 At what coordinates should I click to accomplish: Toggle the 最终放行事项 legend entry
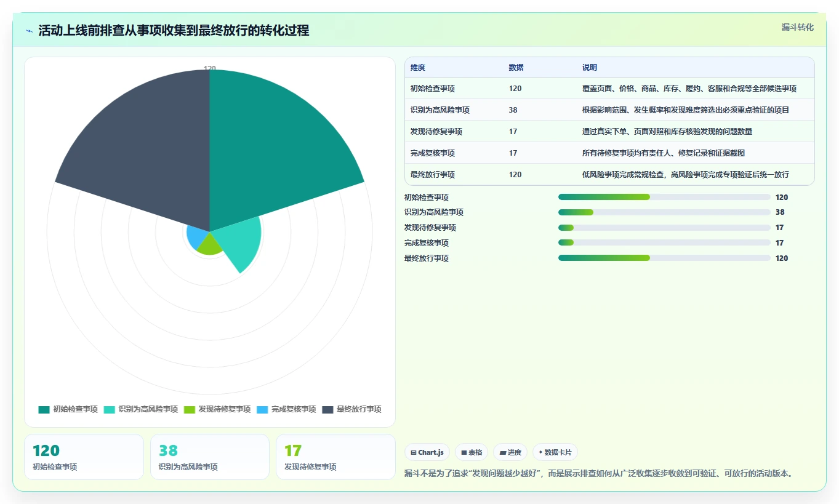tap(351, 409)
